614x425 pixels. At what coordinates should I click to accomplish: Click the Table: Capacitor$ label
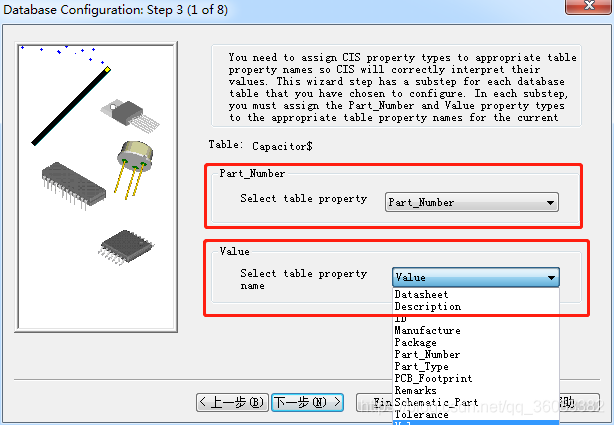[260, 146]
